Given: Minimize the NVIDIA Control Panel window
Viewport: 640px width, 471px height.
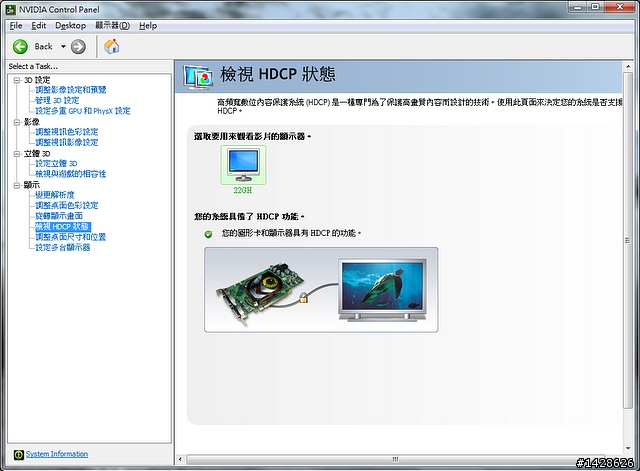Looking at the screenshot, I should click(578, 7).
